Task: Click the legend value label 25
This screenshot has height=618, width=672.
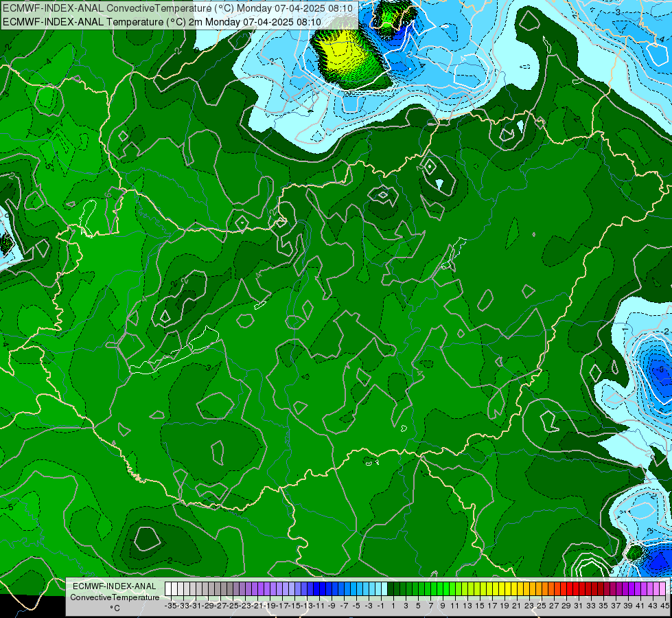Action: pyautogui.click(x=542, y=606)
